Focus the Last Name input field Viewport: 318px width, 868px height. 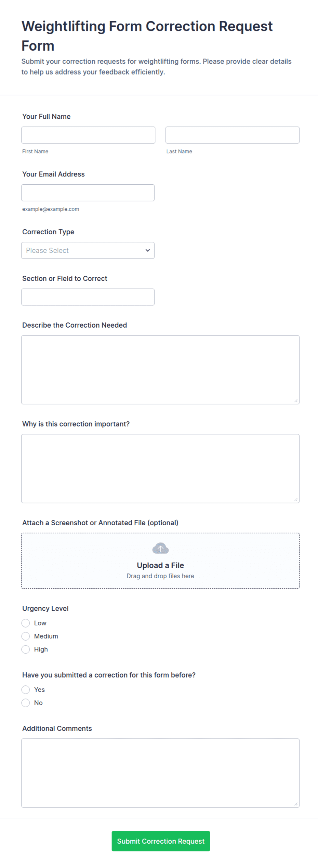(233, 135)
